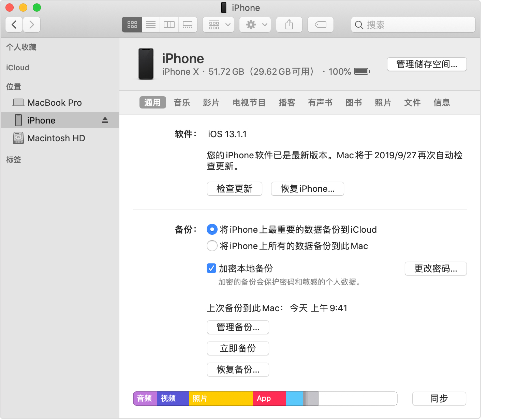Go back with the left arrow button

click(14, 25)
